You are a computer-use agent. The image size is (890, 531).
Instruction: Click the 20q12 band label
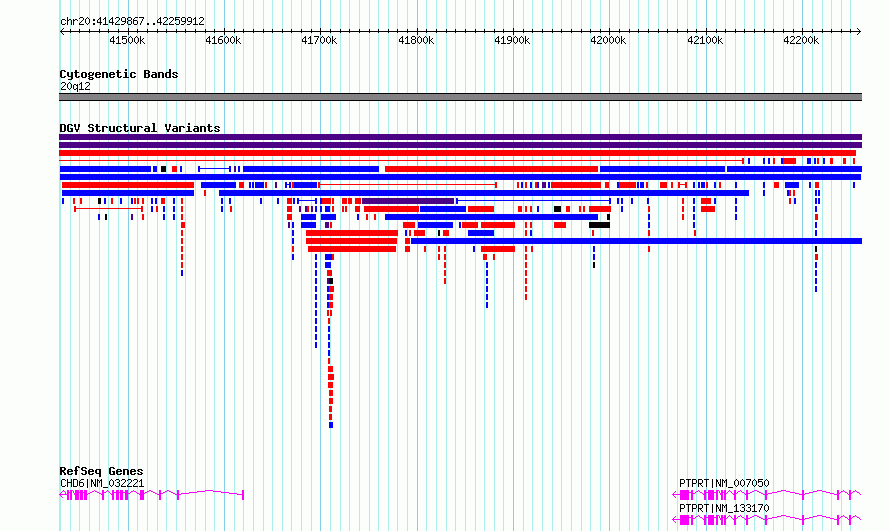click(75, 86)
